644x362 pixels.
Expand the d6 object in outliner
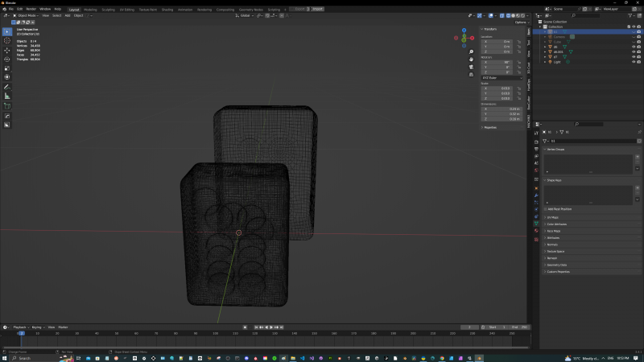[x=545, y=47]
